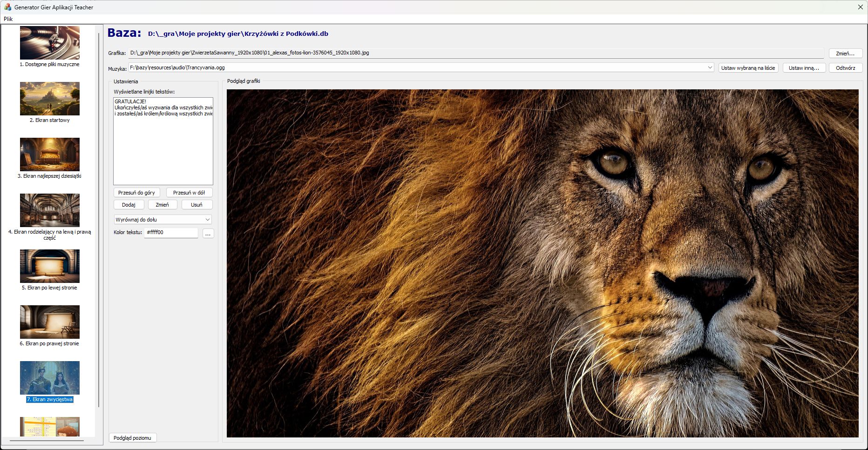Select the 'Ekran po lewej stronie' thumbnail
The image size is (868, 450).
tap(50, 266)
